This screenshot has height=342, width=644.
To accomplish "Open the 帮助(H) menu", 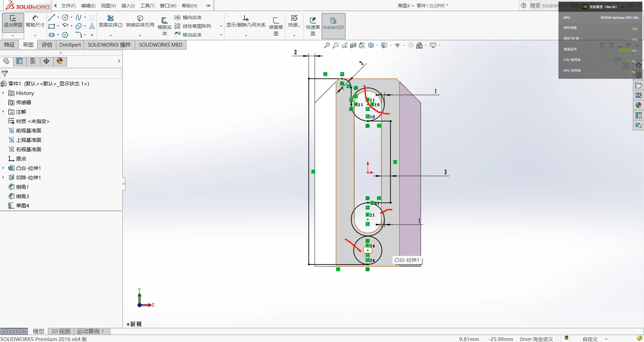I will click(x=190, y=6).
